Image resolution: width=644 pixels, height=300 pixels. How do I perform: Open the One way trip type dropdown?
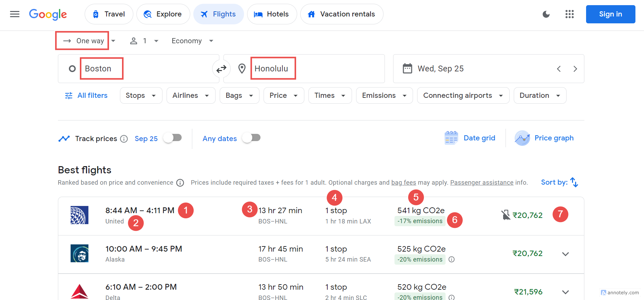(89, 41)
